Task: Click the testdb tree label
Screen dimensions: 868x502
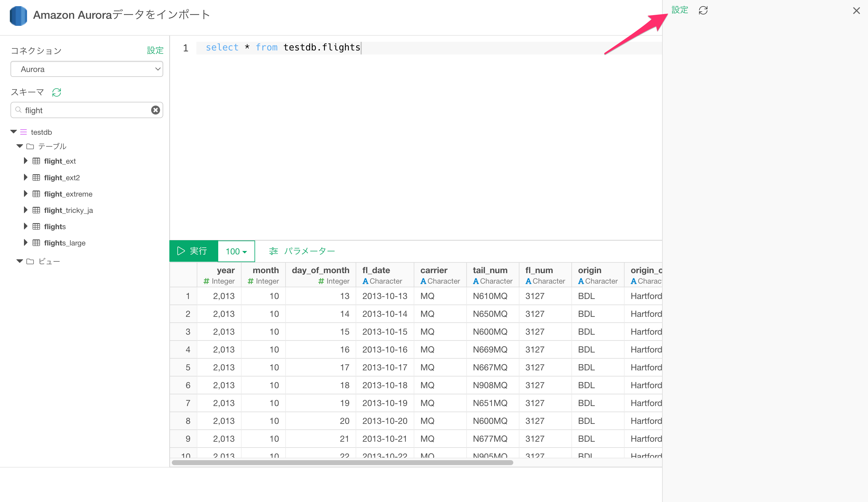Action: [x=41, y=132]
